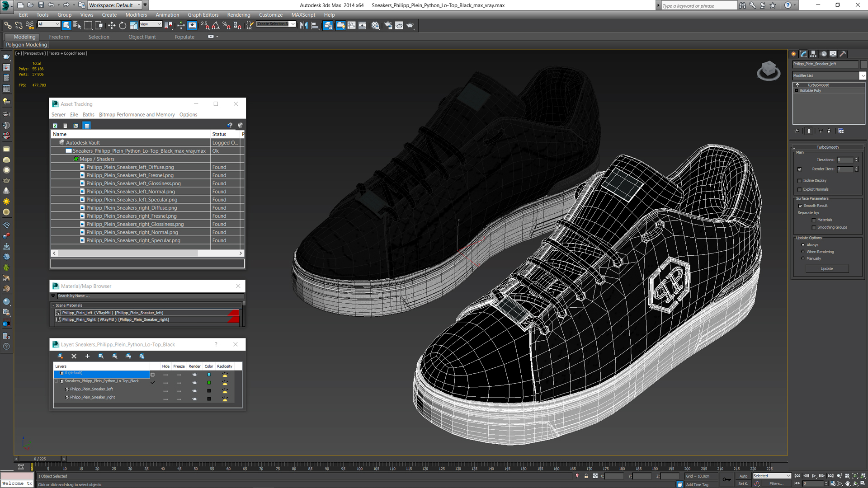This screenshot has width=868, height=488.
Task: Select the Rotate transform tool
Action: point(123,26)
